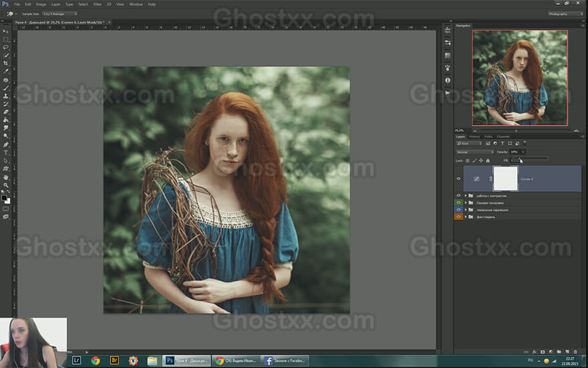Switch to the History tab
The height and width of the screenshot is (368, 588).
pyautogui.click(x=474, y=136)
